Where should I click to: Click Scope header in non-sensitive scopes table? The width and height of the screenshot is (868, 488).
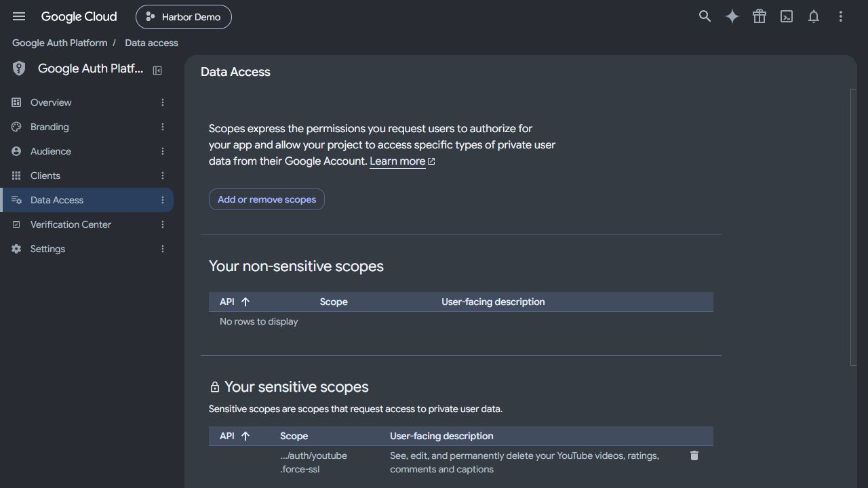(x=334, y=302)
